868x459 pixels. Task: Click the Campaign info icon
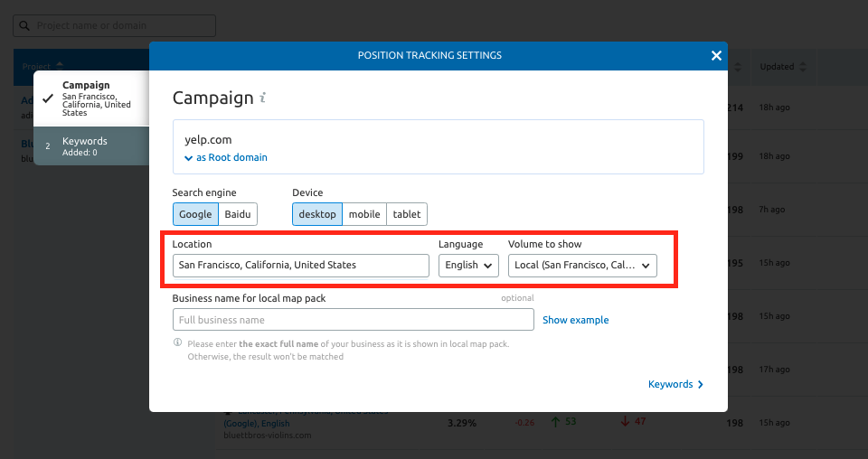[263, 98]
